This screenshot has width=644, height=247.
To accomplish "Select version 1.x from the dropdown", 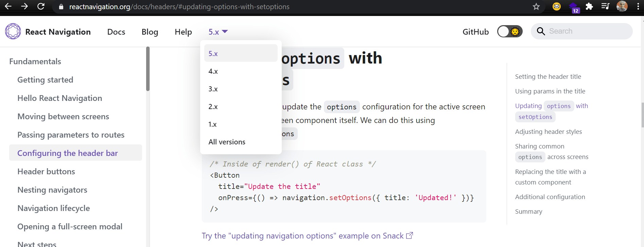I will (241, 124).
